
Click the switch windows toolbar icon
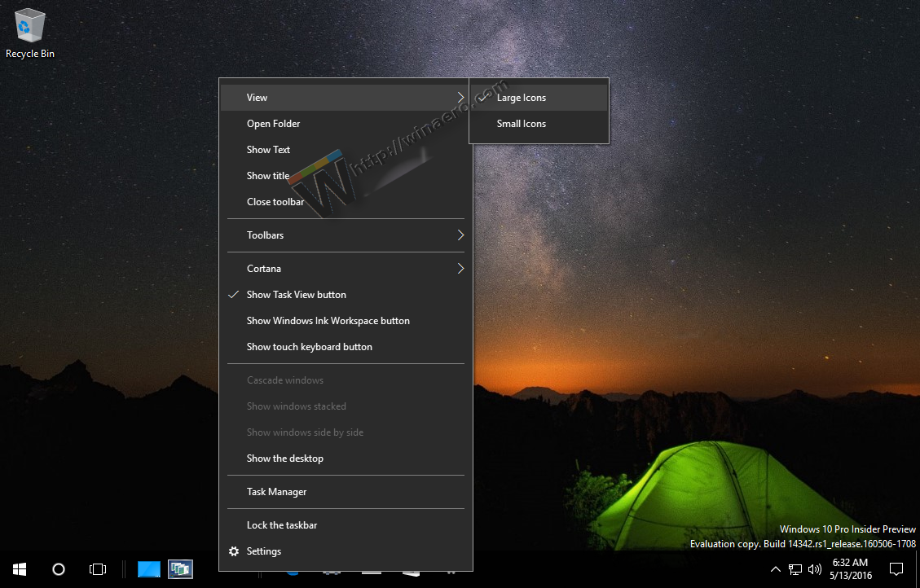180,568
